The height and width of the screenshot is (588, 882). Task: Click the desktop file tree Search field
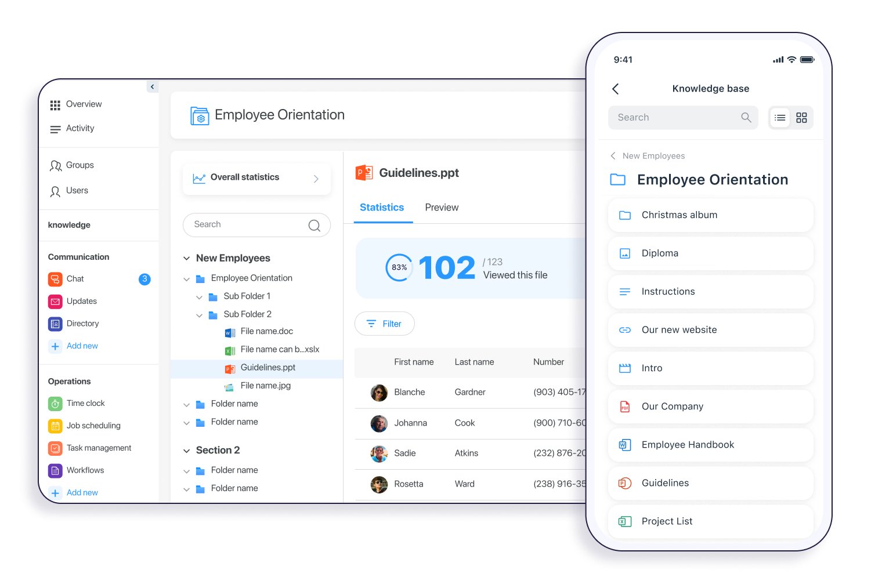pos(250,225)
